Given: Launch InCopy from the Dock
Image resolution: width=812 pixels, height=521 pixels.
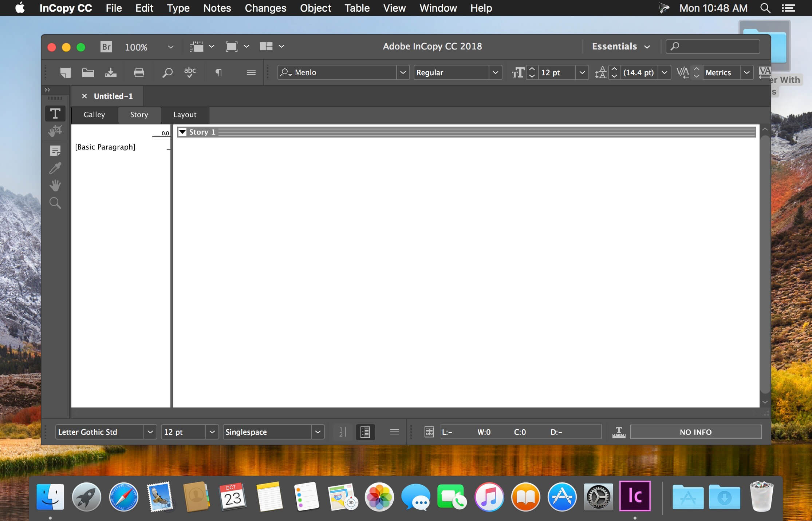Looking at the screenshot, I should pyautogui.click(x=635, y=497).
